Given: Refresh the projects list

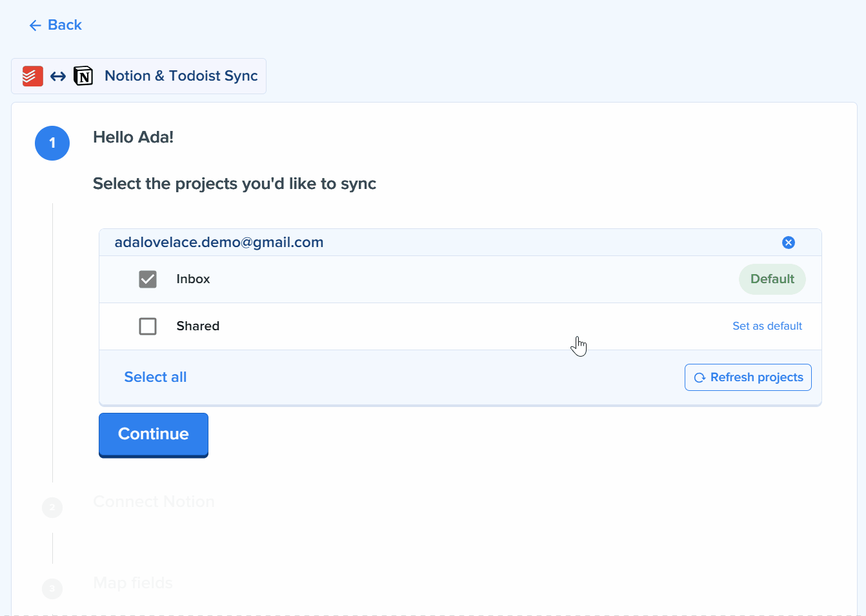Looking at the screenshot, I should [x=748, y=377].
